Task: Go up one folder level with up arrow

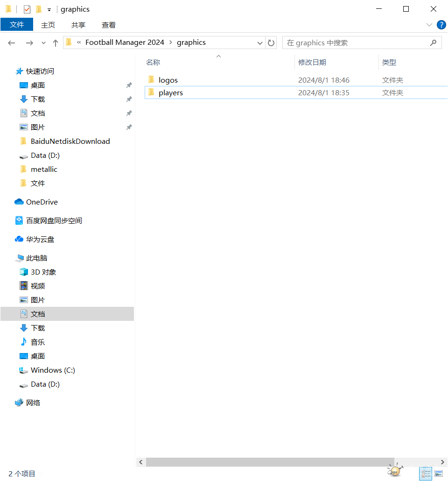Action: 56,43
